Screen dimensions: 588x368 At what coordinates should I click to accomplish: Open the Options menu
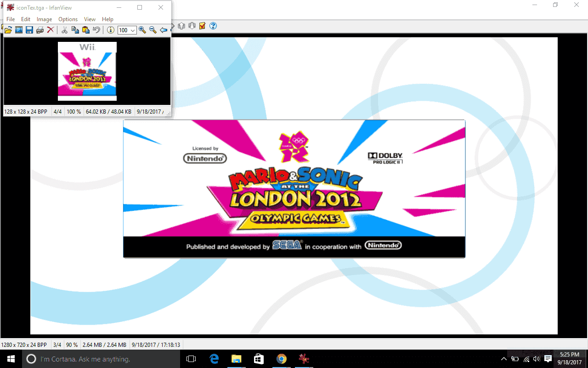(68, 19)
